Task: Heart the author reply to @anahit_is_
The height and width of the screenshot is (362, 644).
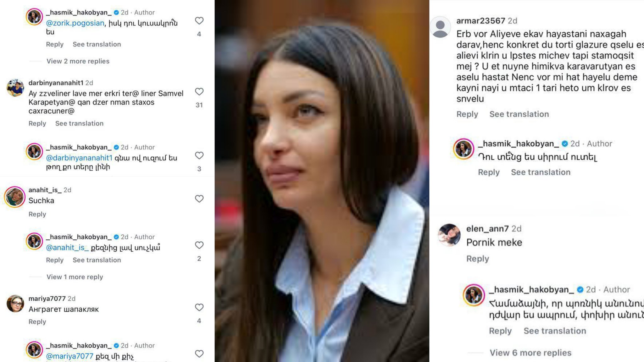Action: pos(199,245)
